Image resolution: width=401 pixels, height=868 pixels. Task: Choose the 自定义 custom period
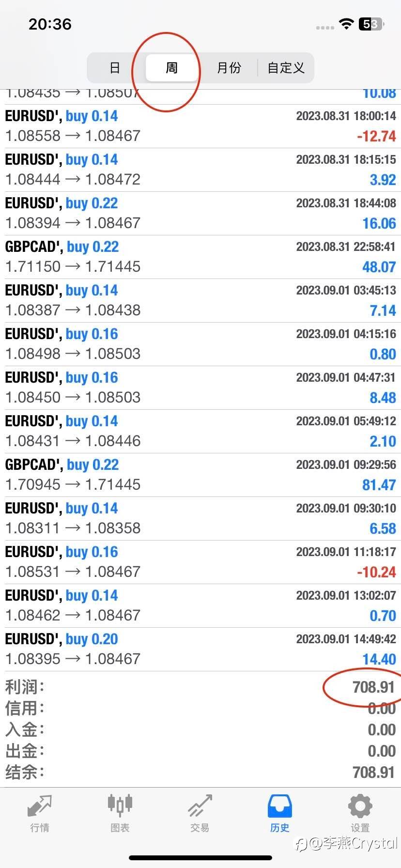[286, 68]
